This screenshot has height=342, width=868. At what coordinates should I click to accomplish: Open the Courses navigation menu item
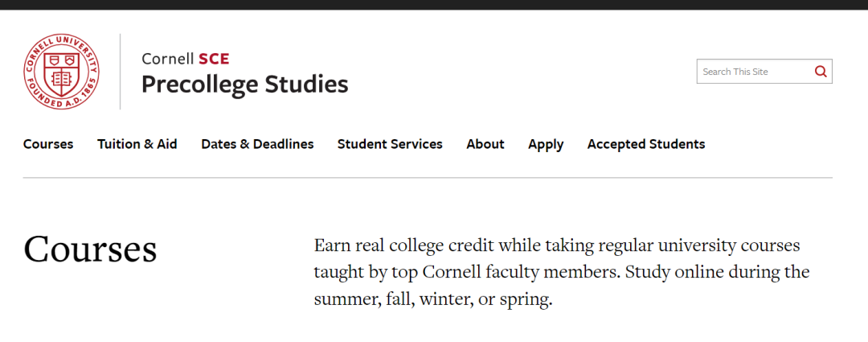click(x=48, y=144)
